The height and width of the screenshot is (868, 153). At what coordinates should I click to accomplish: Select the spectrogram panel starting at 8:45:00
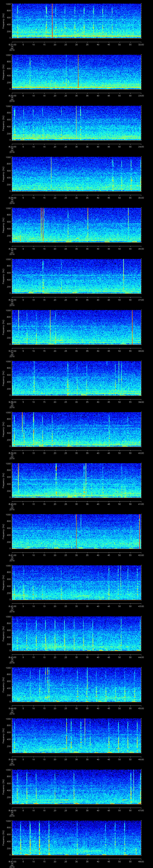click(76, 736)
